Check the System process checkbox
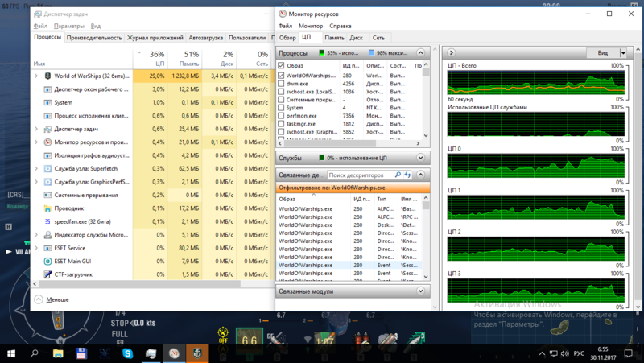The width and height of the screenshot is (644, 363). pos(281,108)
